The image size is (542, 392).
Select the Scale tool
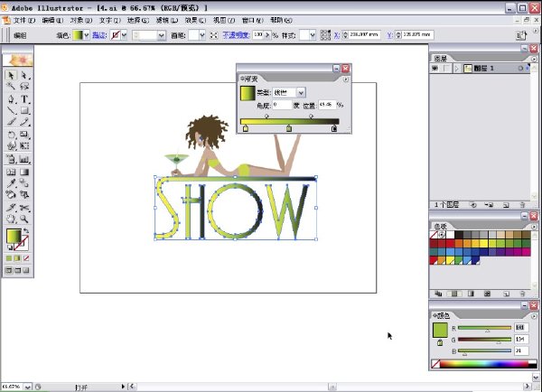click(x=24, y=135)
